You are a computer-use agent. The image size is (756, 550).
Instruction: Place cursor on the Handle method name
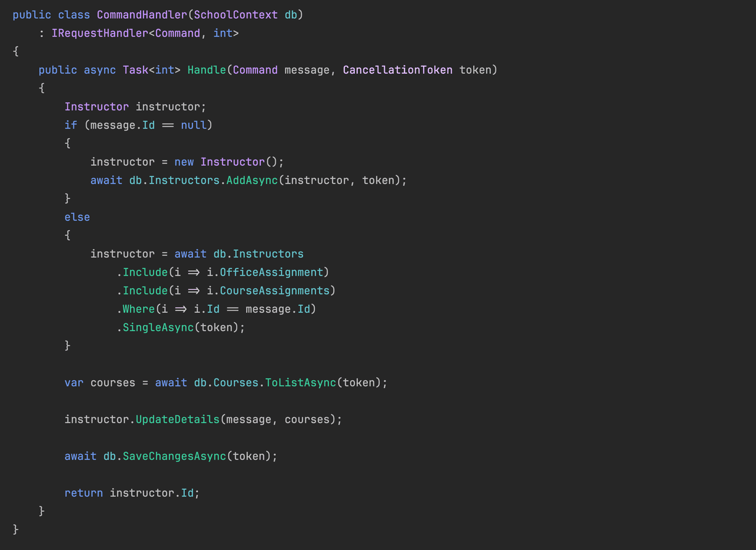(207, 70)
